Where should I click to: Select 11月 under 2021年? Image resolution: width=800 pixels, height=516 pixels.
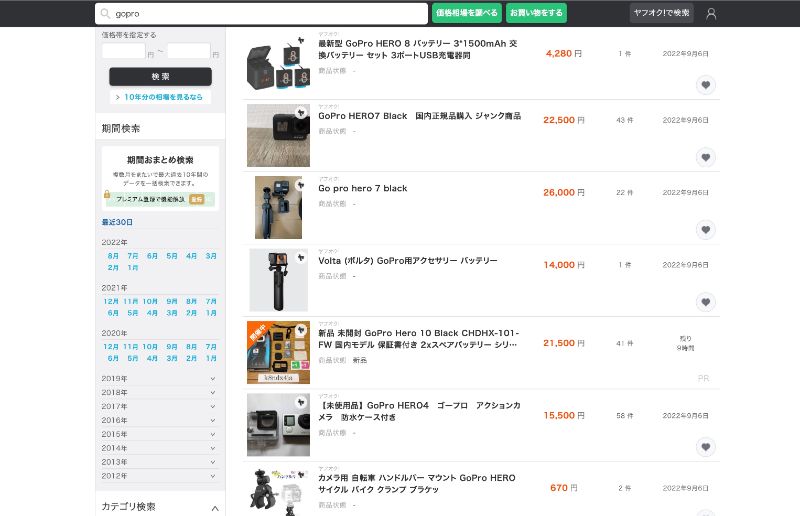(x=131, y=301)
